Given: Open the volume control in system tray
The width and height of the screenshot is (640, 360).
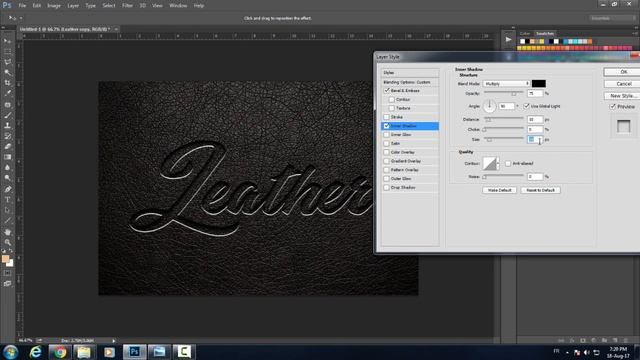Looking at the screenshot, I should pos(587,352).
